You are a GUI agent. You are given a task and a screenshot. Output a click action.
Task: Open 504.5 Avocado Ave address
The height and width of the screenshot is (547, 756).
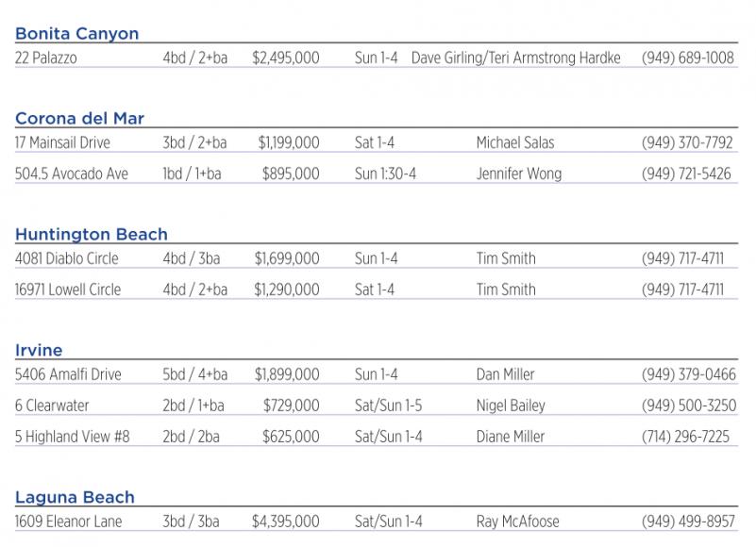[72, 174]
